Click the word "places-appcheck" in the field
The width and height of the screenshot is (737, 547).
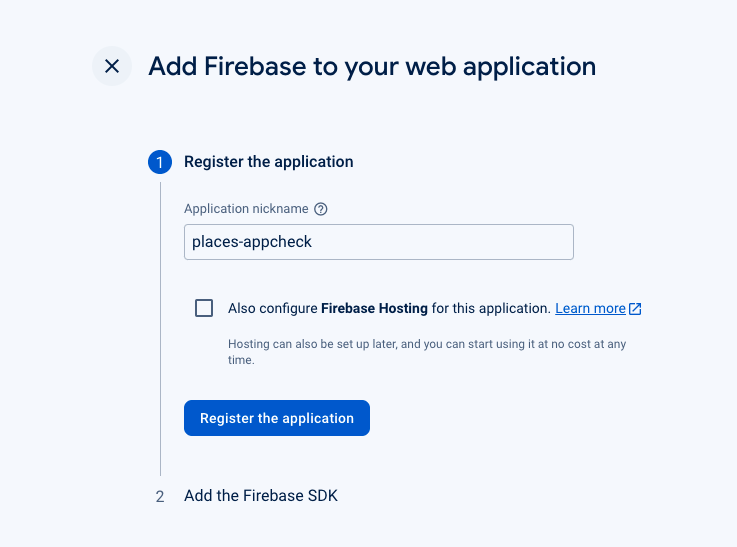point(252,242)
